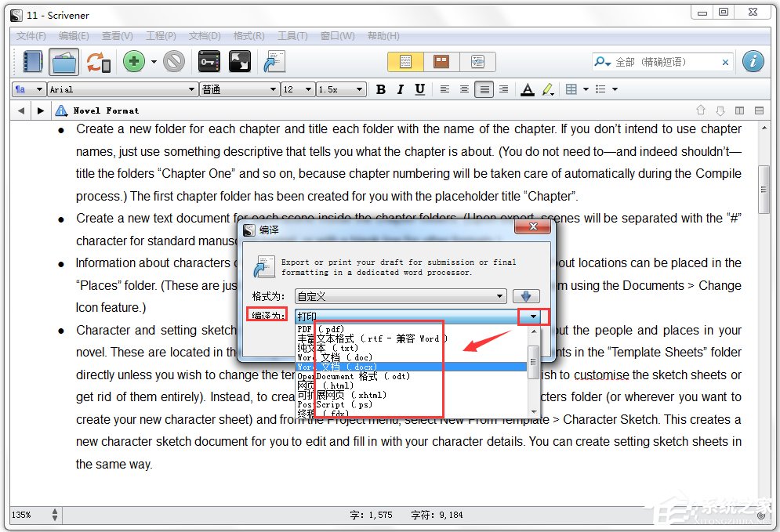Open the 文档(D) menu
Screen dimensions: 780x532
pyautogui.click(x=205, y=36)
